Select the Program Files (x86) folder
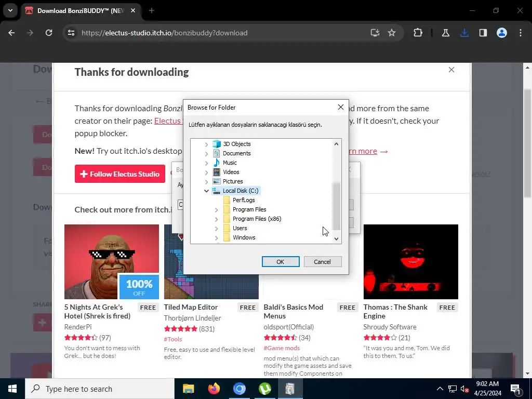Image resolution: width=532 pixels, height=399 pixels. pyautogui.click(x=257, y=219)
